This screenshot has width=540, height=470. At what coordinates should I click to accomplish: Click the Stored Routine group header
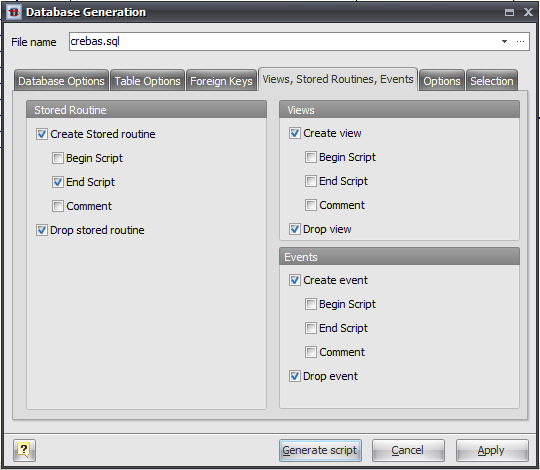click(x=146, y=110)
